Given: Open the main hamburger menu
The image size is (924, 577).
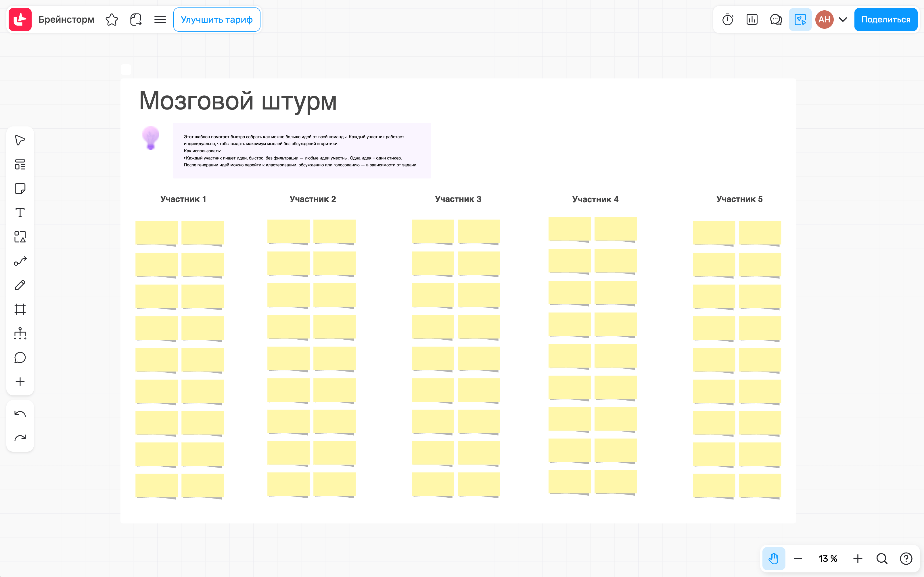Looking at the screenshot, I should pos(160,20).
